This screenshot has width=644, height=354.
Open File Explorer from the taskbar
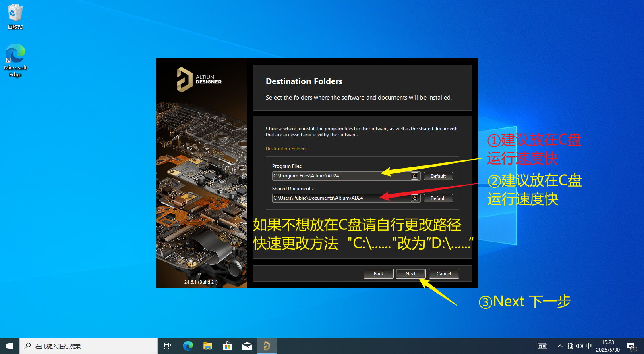(x=207, y=346)
